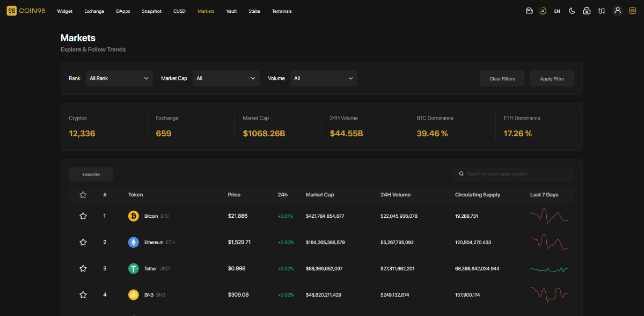644x316 pixels.
Task: Click ETH Dominance value 17.26 %
Action: (x=518, y=134)
